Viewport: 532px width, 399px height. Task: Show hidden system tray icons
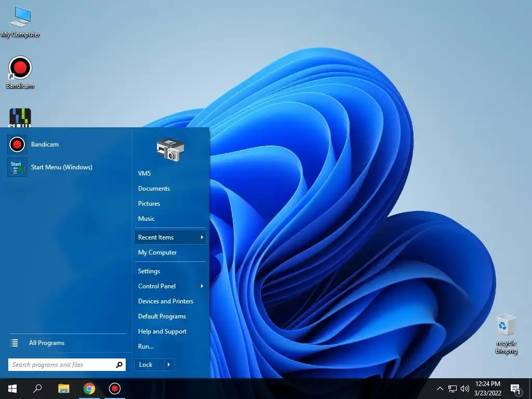pyautogui.click(x=440, y=389)
